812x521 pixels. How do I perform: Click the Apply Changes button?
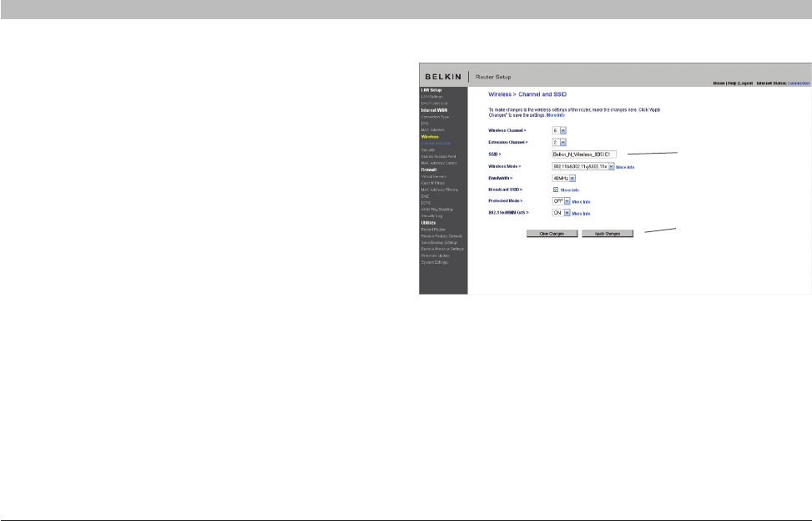click(608, 234)
